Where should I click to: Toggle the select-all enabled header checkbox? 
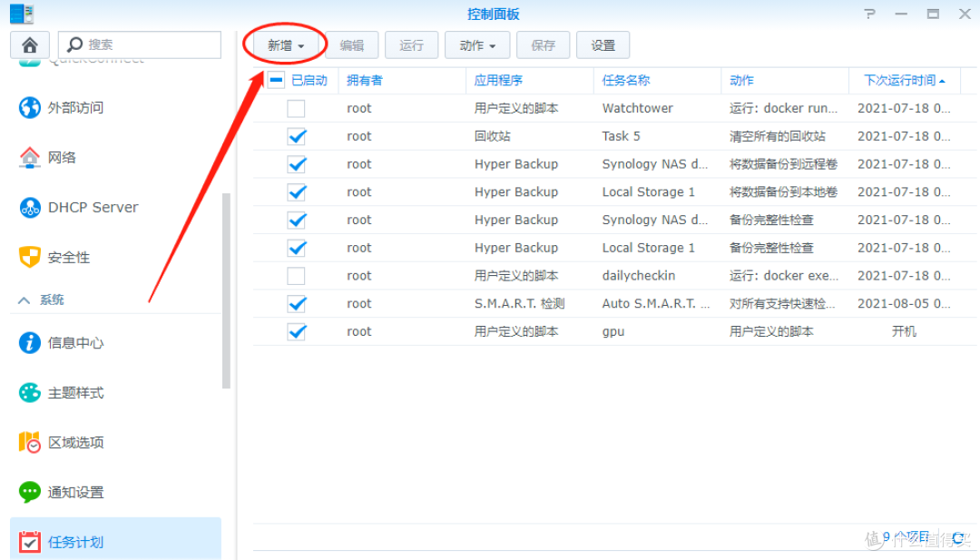(276, 80)
